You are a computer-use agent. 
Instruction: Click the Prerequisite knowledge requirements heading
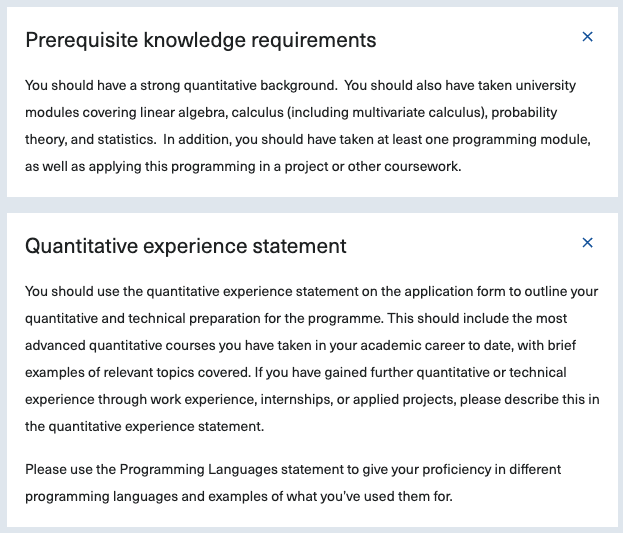click(201, 40)
